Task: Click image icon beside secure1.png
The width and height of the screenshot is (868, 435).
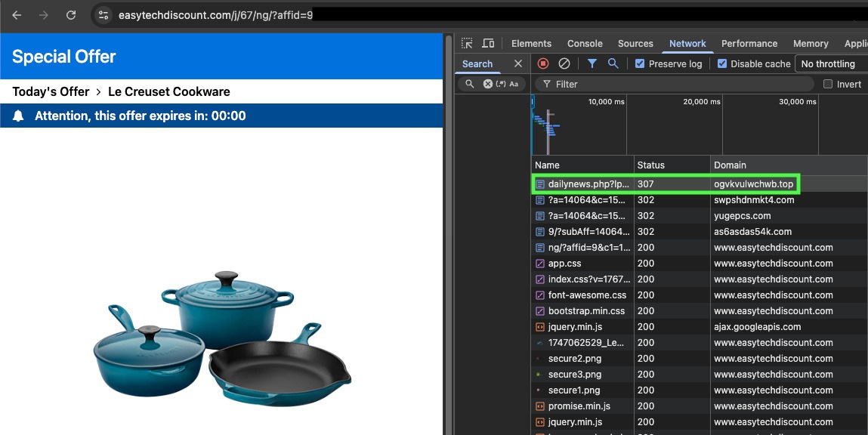Action: pyautogui.click(x=539, y=390)
